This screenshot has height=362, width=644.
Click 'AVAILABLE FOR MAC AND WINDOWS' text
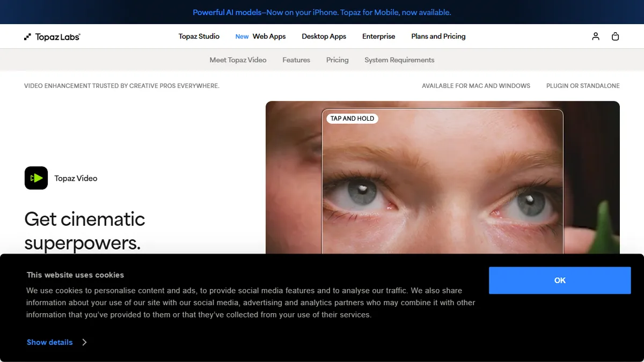(476, 86)
